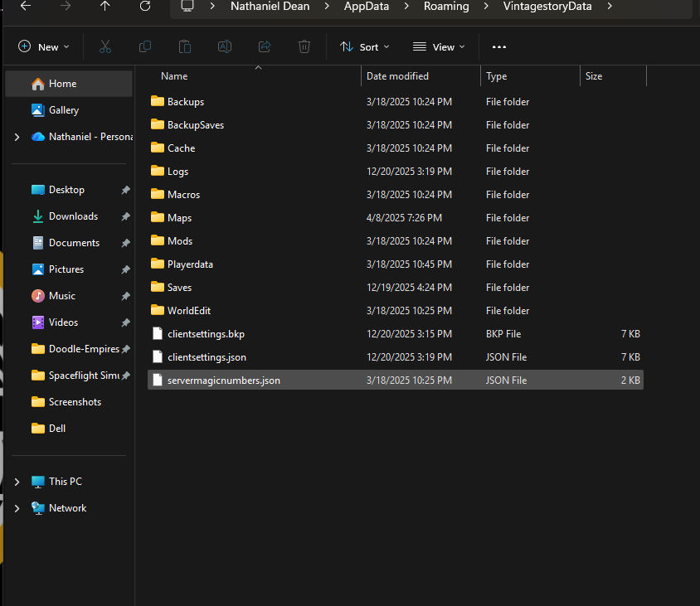700x606 pixels.
Task: Click the Paste clipboard icon
Action: click(x=185, y=47)
